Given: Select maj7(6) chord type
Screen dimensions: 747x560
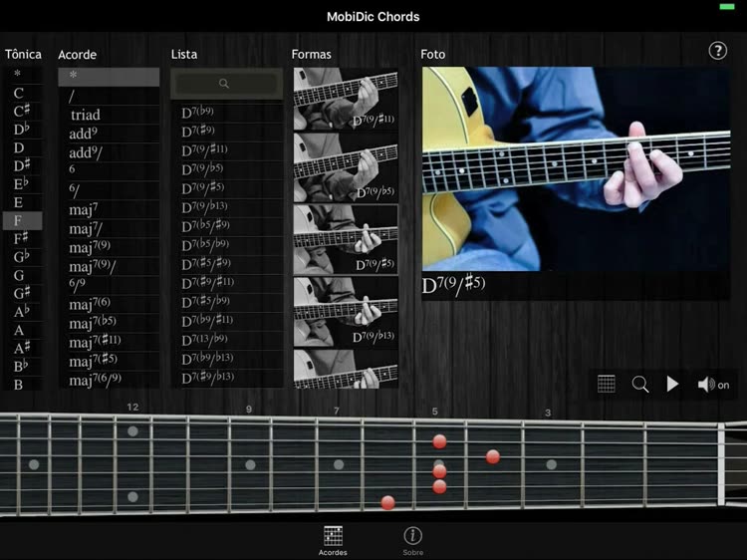Looking at the screenshot, I should (x=109, y=304).
